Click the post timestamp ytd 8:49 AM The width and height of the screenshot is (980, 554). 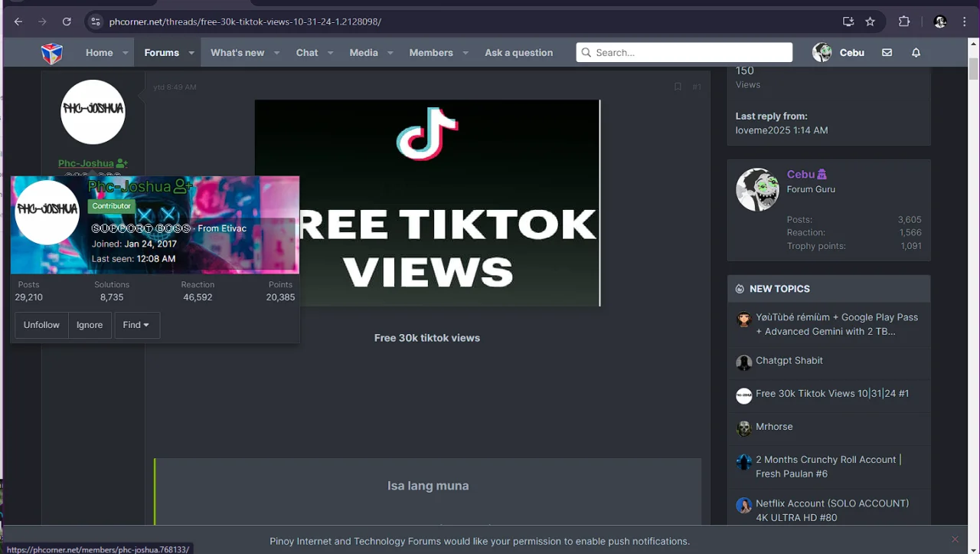175,87
